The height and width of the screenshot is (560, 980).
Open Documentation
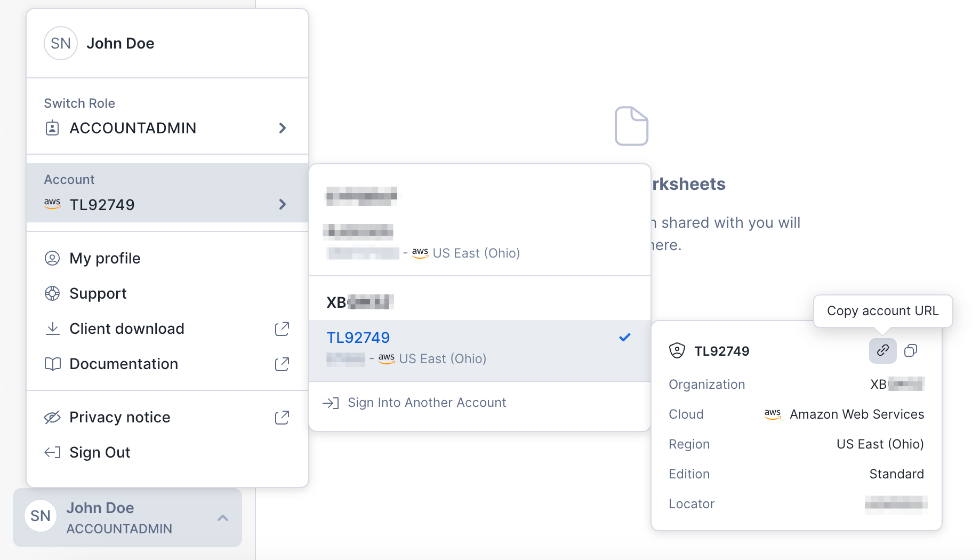(167, 364)
